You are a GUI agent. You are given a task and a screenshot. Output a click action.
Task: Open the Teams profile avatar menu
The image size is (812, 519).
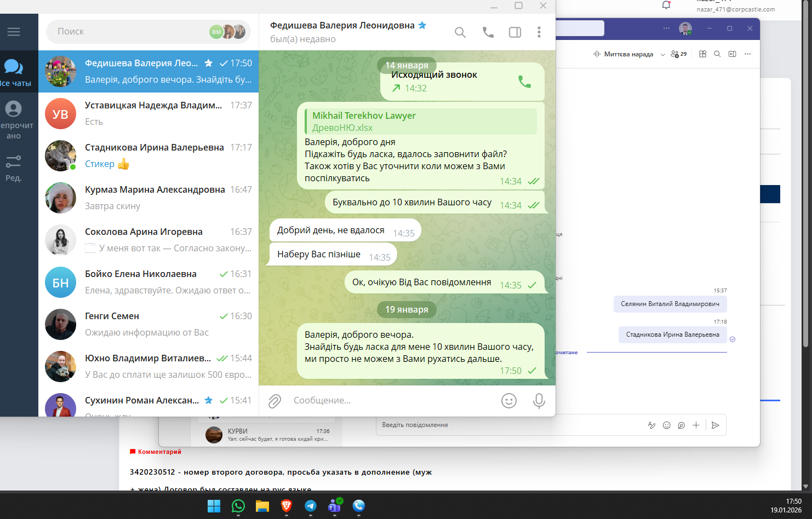[685, 28]
